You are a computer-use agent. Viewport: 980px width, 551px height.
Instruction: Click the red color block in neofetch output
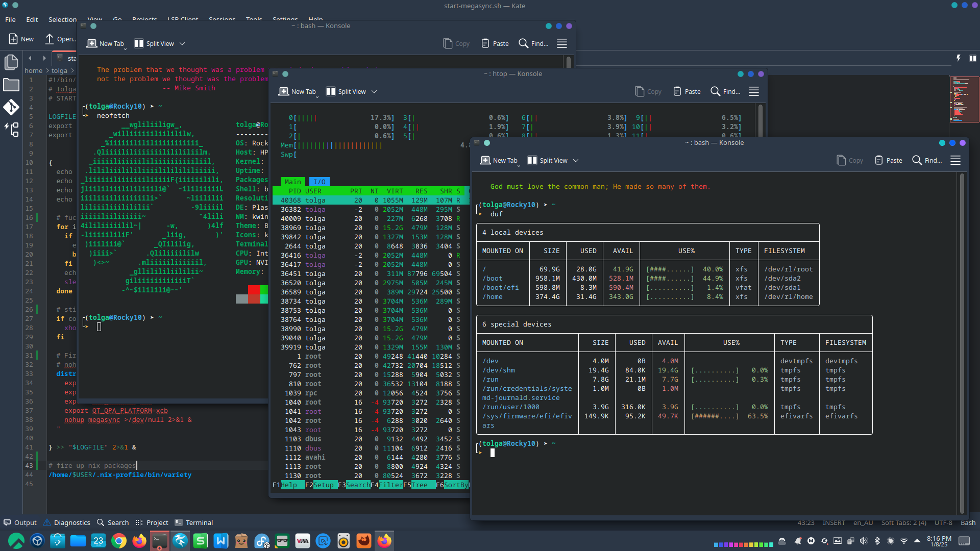[254, 290]
